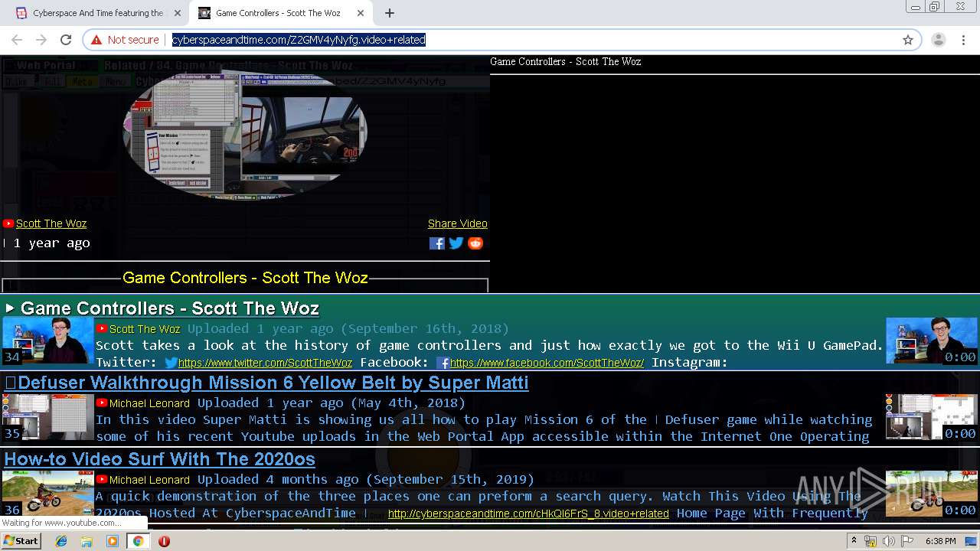The image size is (980, 551).
Task: Reload the current page
Action: (66, 40)
